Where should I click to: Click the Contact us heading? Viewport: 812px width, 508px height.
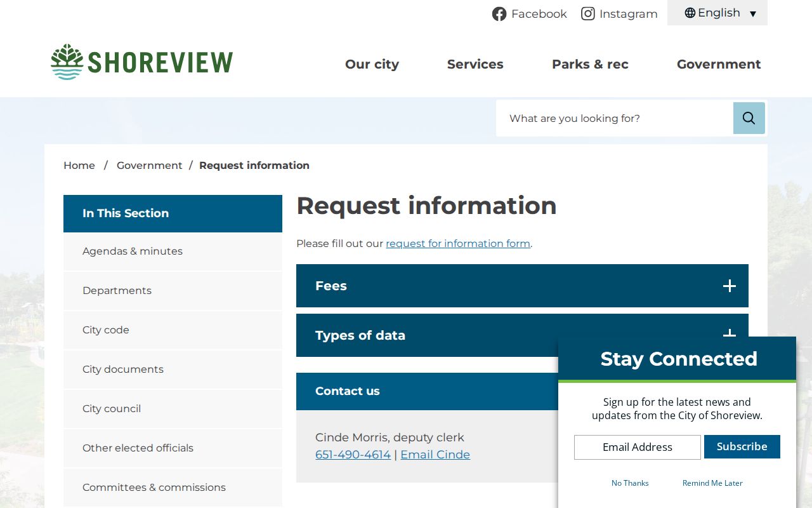[347, 391]
